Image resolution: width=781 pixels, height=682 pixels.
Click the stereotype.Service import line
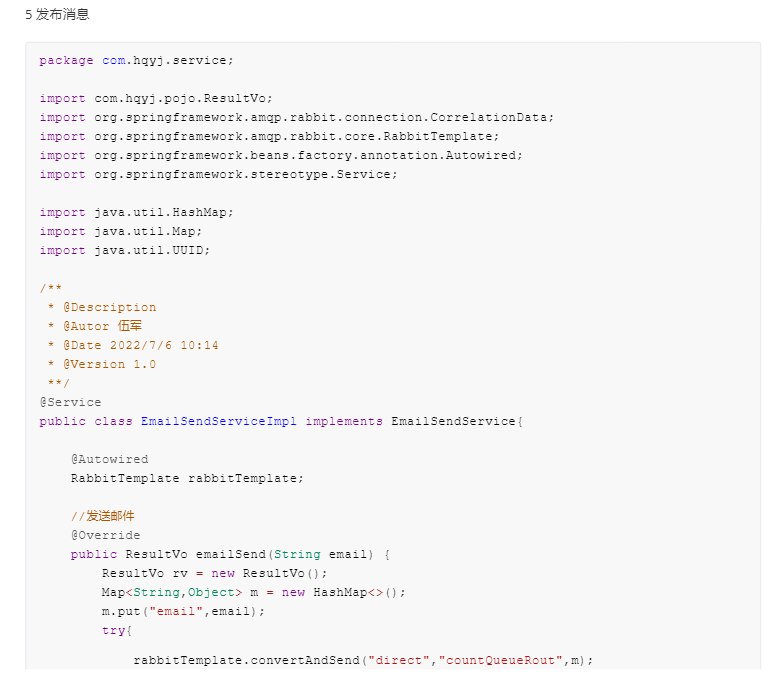(x=218, y=174)
